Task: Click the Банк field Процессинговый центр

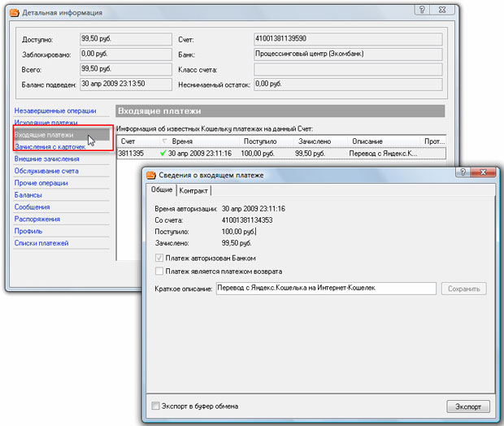Action: (x=348, y=54)
